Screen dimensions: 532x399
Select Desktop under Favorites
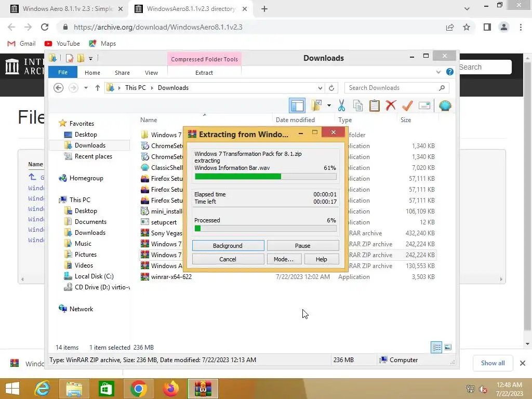tap(86, 135)
